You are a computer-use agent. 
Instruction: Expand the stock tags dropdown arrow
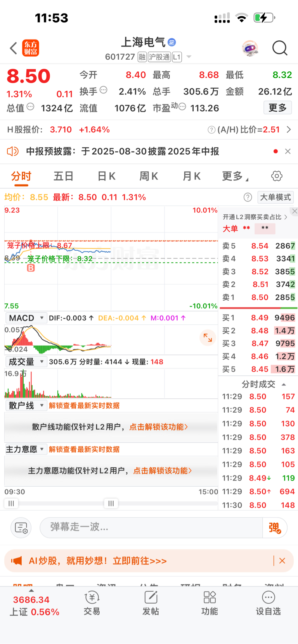(x=189, y=57)
